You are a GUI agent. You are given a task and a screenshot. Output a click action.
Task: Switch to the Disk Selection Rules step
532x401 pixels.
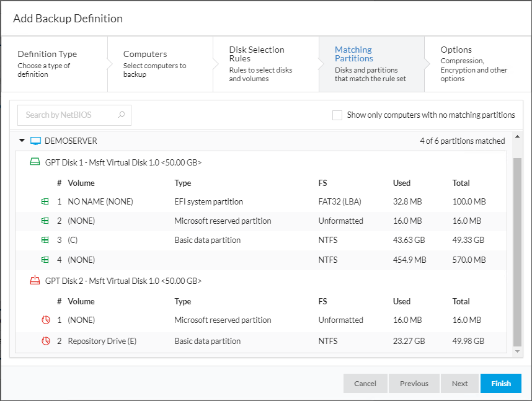[264, 64]
